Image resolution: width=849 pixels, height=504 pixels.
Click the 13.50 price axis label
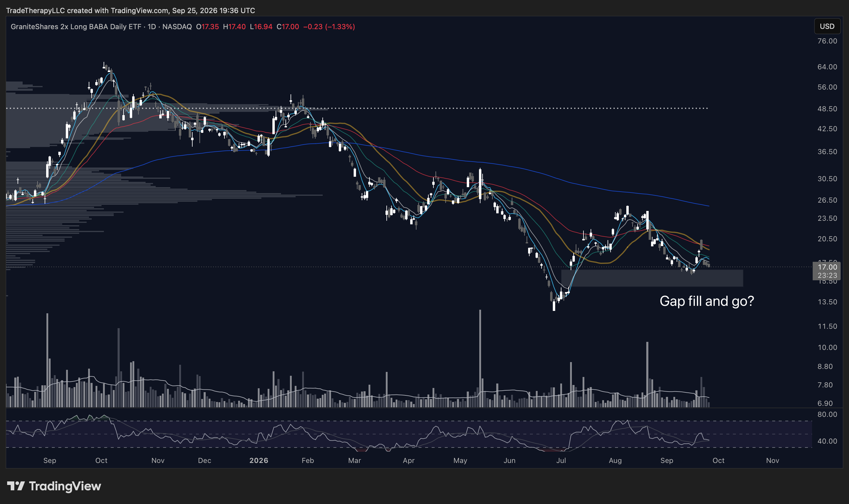[x=827, y=302]
